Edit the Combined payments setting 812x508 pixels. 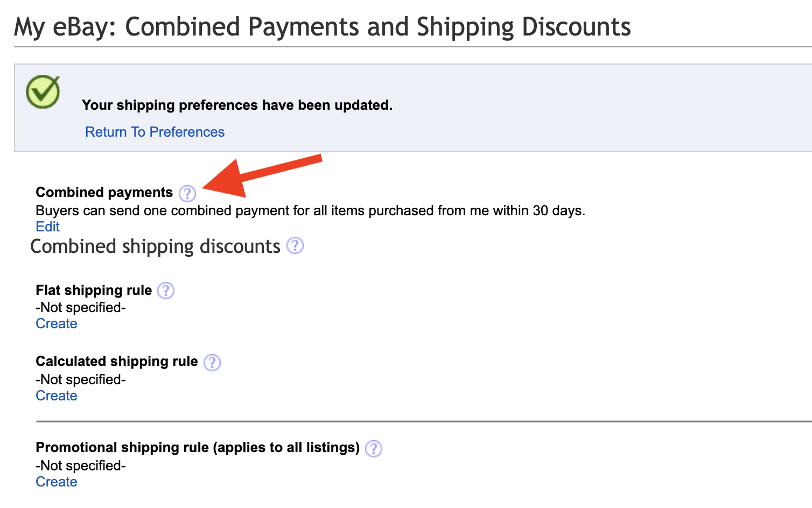click(47, 227)
